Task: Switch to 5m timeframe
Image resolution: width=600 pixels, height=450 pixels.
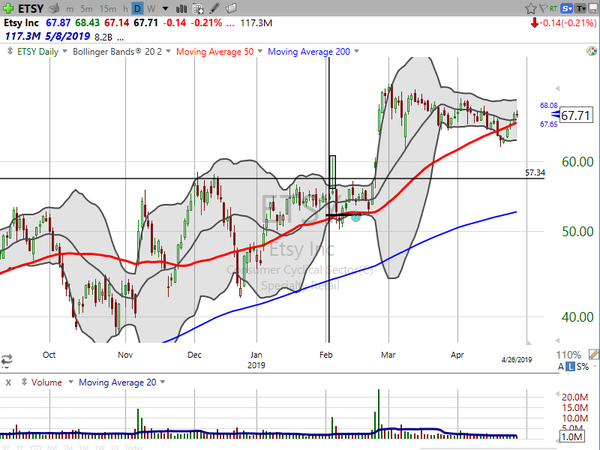Action: (x=86, y=8)
